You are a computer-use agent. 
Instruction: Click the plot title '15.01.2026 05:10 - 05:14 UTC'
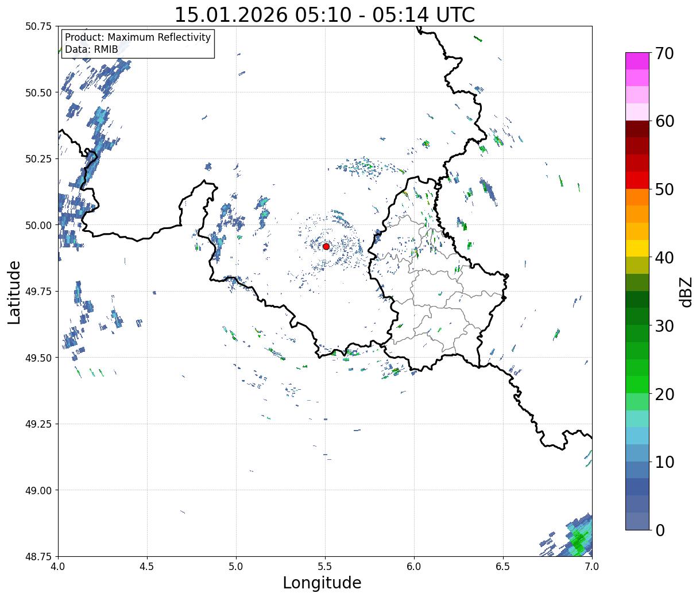tap(324, 14)
